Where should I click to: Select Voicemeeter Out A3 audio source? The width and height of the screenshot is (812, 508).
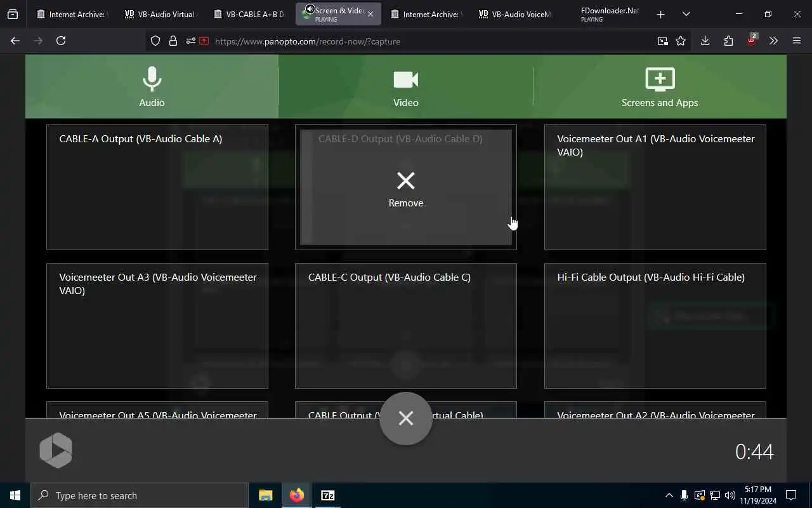click(157, 326)
